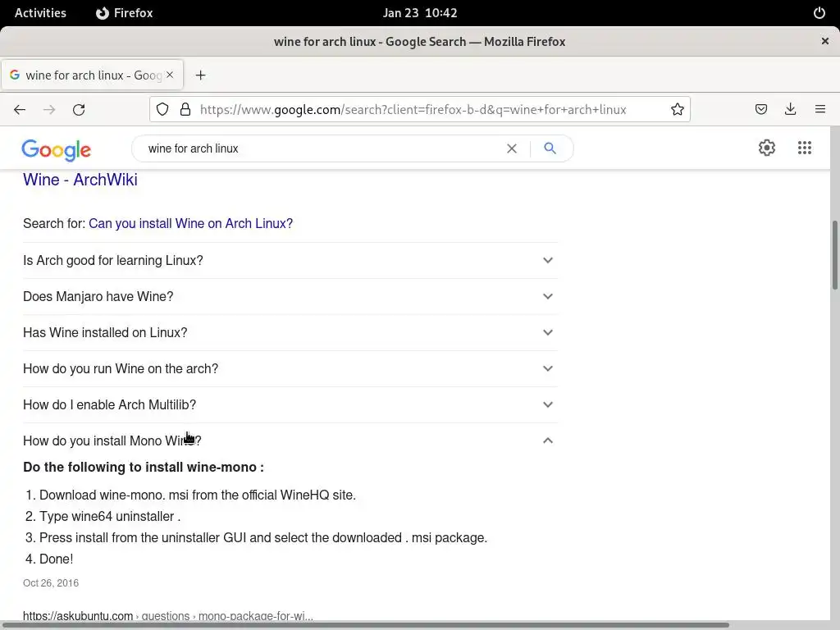Click the vertical page scrollbar thumb
840x630 pixels.
(835, 254)
